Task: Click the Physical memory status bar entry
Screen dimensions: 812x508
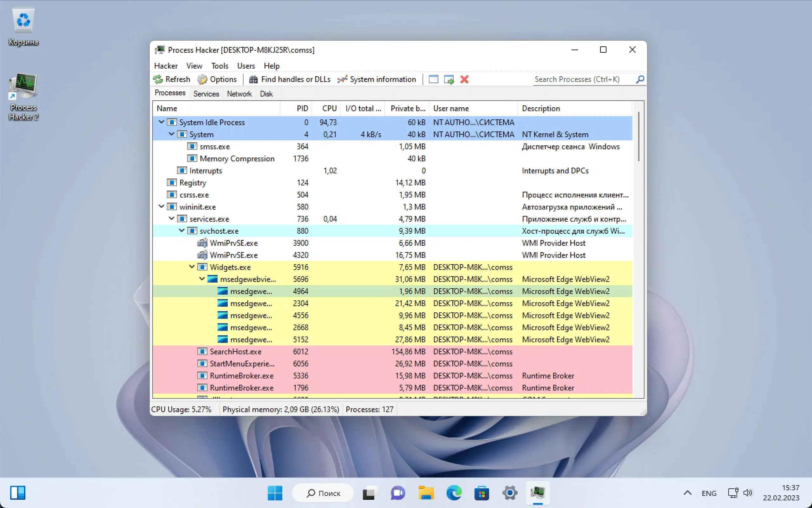Action: pyautogui.click(x=281, y=410)
